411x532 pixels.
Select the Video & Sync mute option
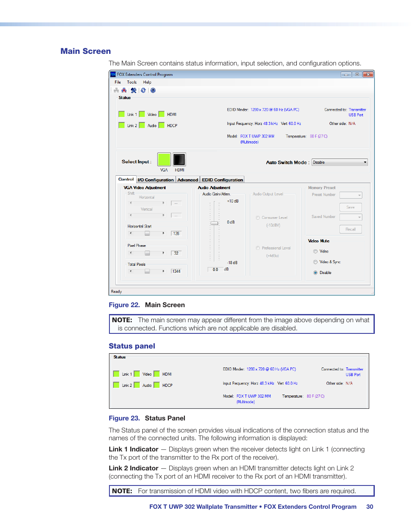tap(315, 262)
